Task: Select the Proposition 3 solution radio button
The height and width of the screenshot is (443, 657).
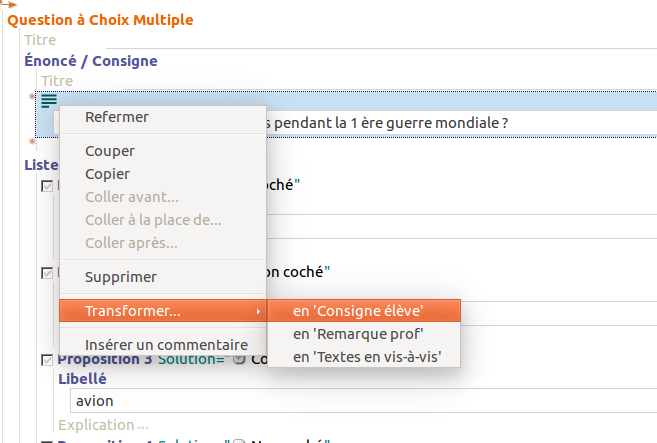Action: click(239, 360)
